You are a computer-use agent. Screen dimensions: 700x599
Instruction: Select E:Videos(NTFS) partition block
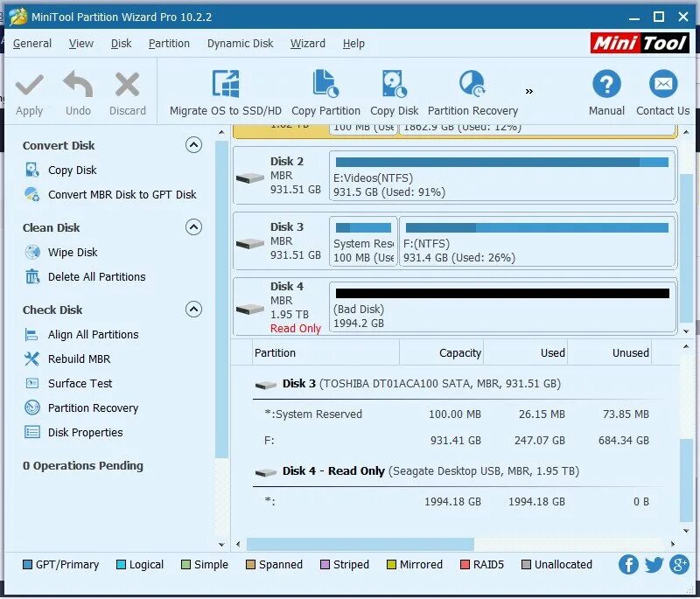pos(502,176)
